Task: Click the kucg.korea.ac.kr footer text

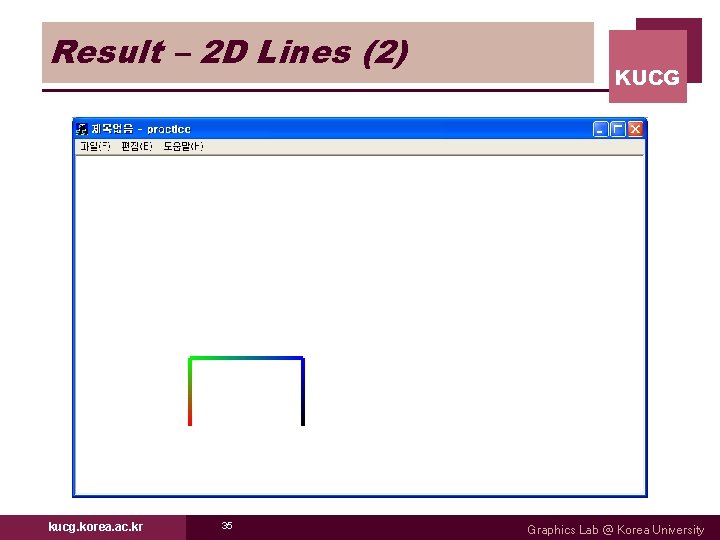Action: pos(96,527)
